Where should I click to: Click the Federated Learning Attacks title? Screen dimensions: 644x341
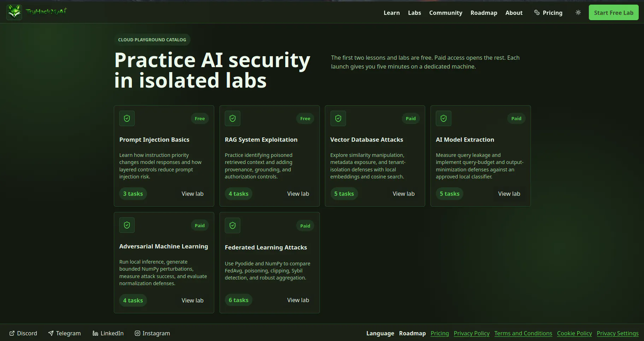(266, 247)
